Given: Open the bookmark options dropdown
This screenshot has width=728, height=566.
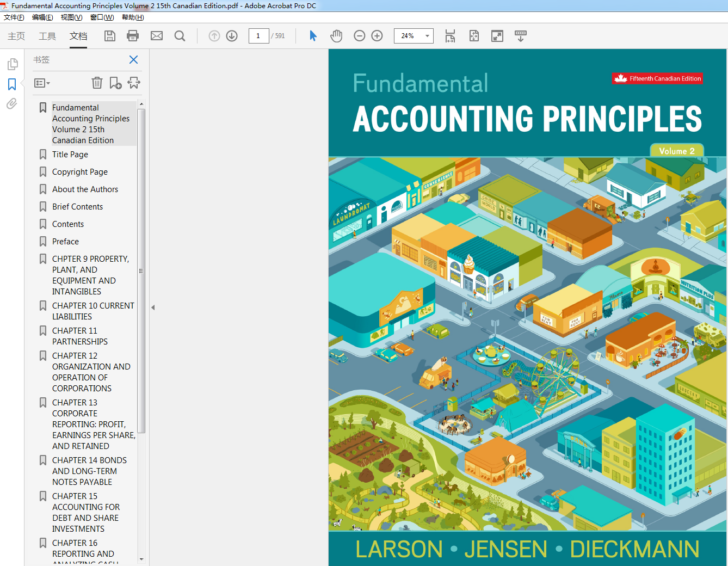Looking at the screenshot, I should tap(42, 83).
